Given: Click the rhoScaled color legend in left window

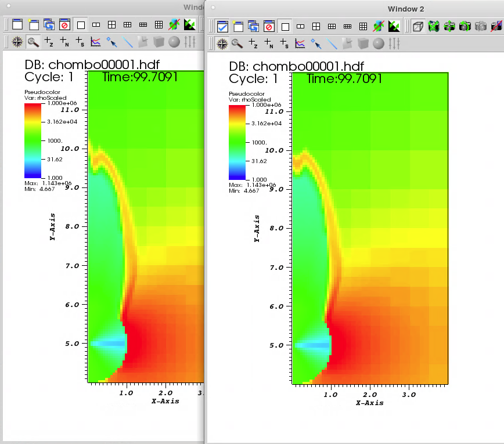Looking at the screenshot, I should click(33, 140).
